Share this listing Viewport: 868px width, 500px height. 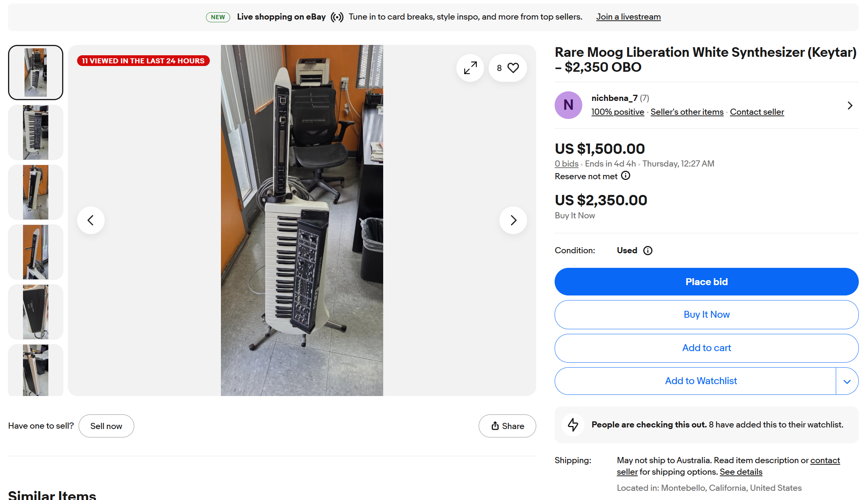coord(507,426)
